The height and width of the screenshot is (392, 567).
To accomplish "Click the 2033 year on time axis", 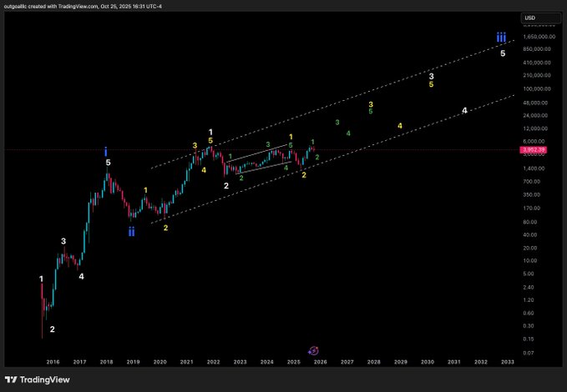I will pyautogui.click(x=507, y=362).
